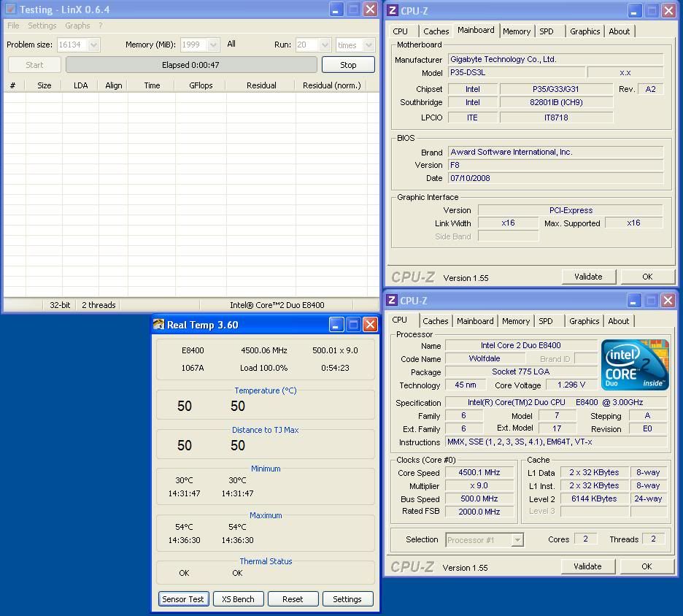Select Mainboard tab in lower CPU-Z window
The height and width of the screenshot is (616, 683).
(475, 321)
